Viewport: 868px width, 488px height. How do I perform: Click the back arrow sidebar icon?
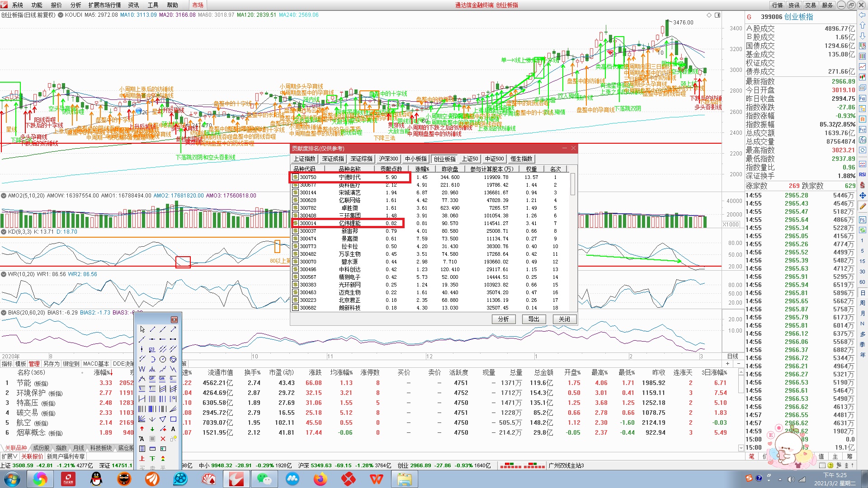(863, 15)
